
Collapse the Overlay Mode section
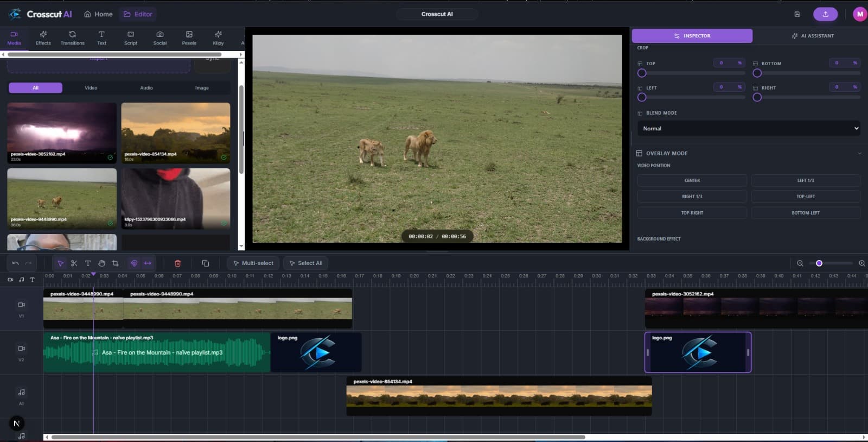859,153
